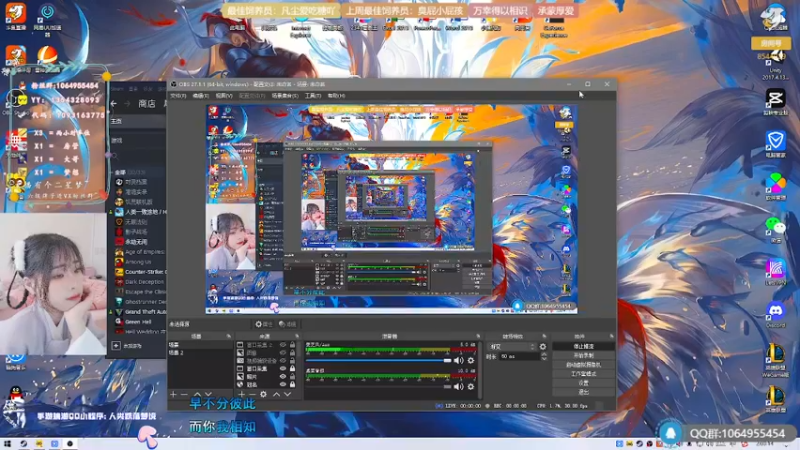Toggle lock on 窗口采集 source
The height and width of the screenshot is (450, 800).
(x=292, y=368)
